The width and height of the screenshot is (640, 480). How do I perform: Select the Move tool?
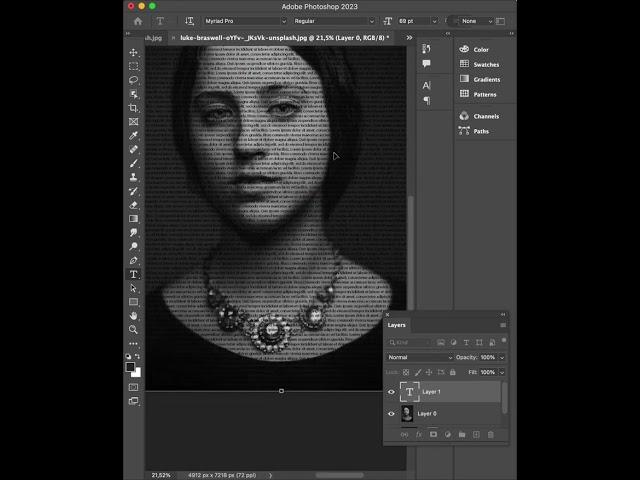tap(133, 52)
